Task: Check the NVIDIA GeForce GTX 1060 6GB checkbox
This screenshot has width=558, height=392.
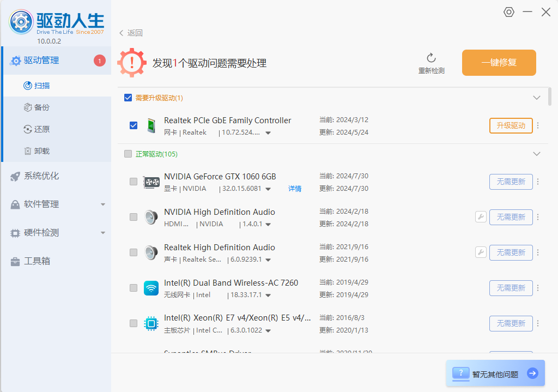Action: pyautogui.click(x=134, y=182)
